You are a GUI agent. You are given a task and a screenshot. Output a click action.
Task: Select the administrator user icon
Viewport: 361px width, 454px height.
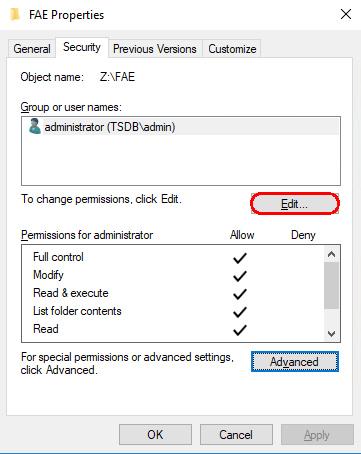pos(34,126)
